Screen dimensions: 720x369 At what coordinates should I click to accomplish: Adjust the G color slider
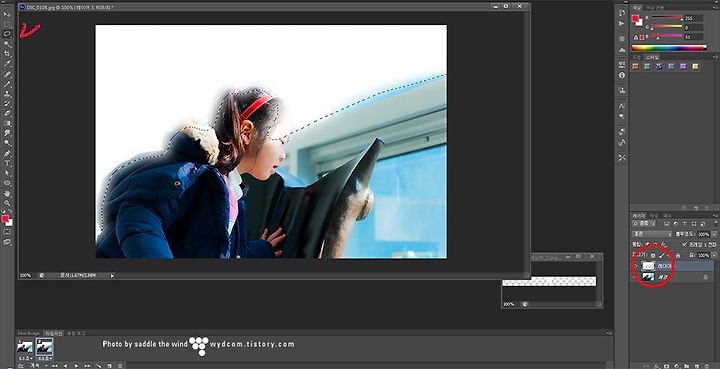click(x=667, y=27)
